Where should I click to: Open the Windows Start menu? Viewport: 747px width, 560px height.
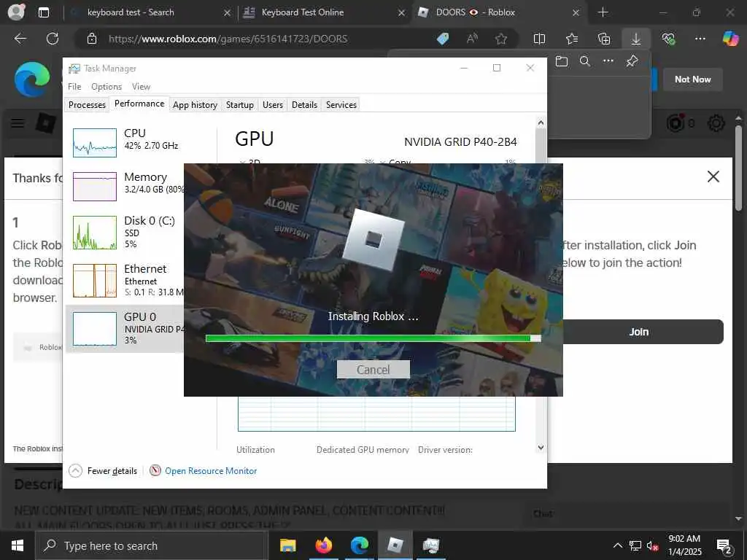18,545
